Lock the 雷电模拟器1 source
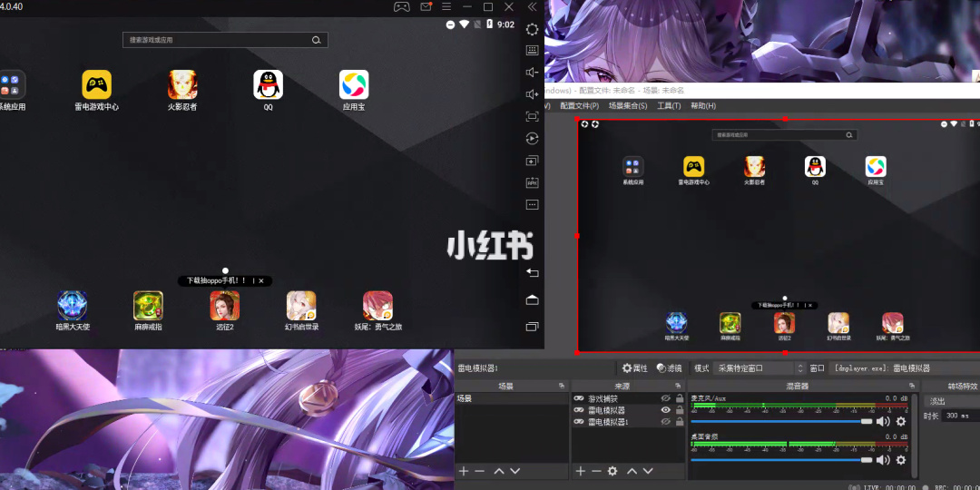The height and width of the screenshot is (490, 980). click(x=680, y=422)
